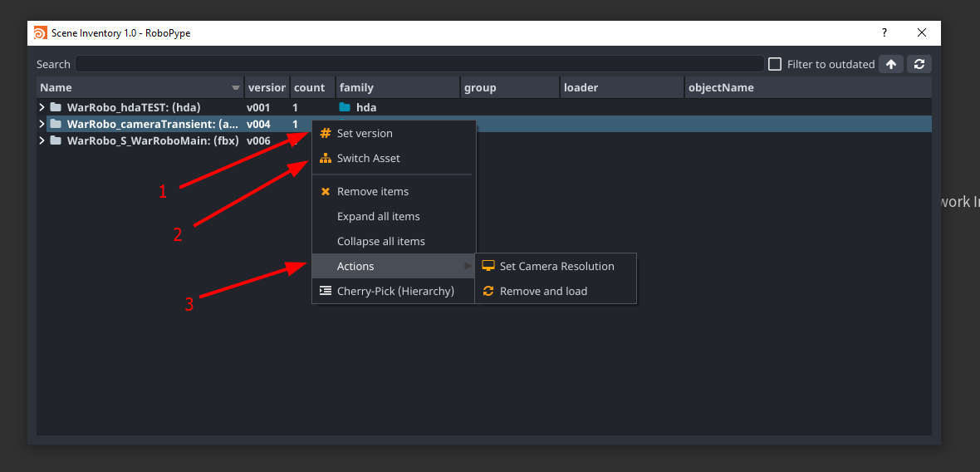Screen dimensions: 980x472
Task: Click the hash icon beside Set version
Action: point(325,133)
